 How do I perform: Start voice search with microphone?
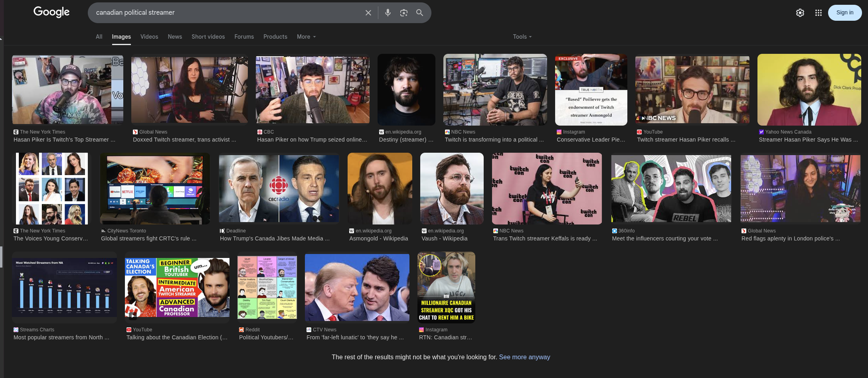[388, 13]
